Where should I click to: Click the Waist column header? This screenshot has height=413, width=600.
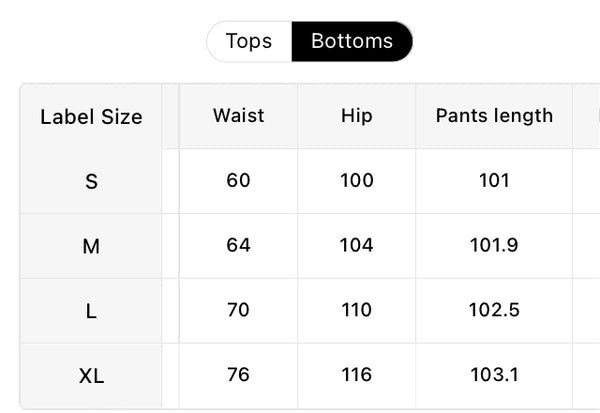[238, 116]
